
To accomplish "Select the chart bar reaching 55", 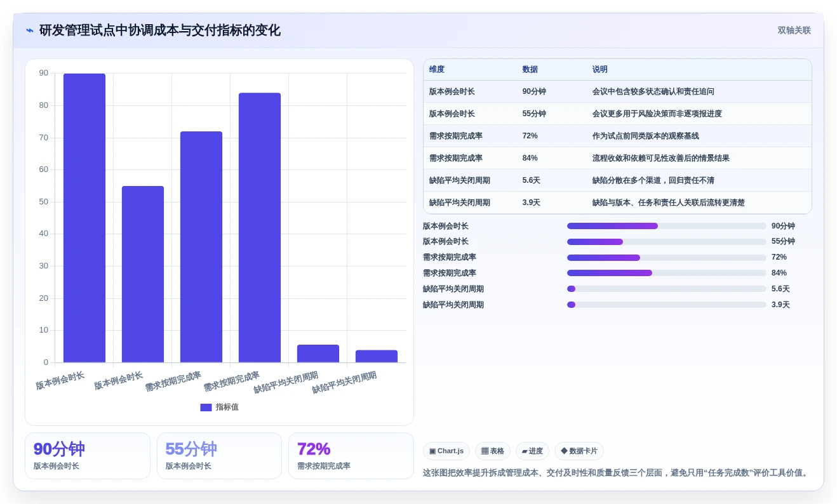I will [x=143, y=274].
